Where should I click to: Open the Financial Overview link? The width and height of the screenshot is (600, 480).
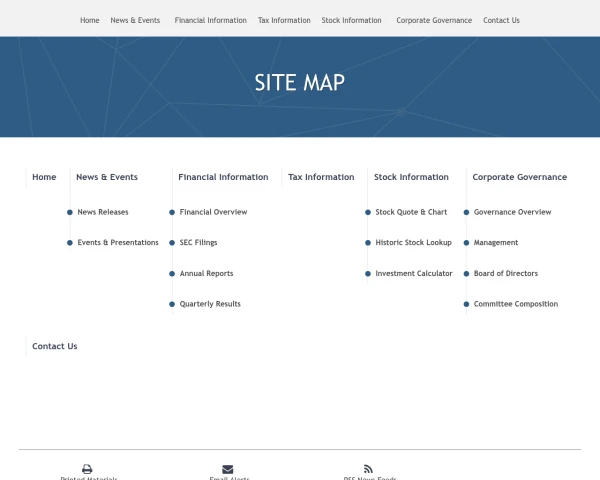[x=213, y=212]
